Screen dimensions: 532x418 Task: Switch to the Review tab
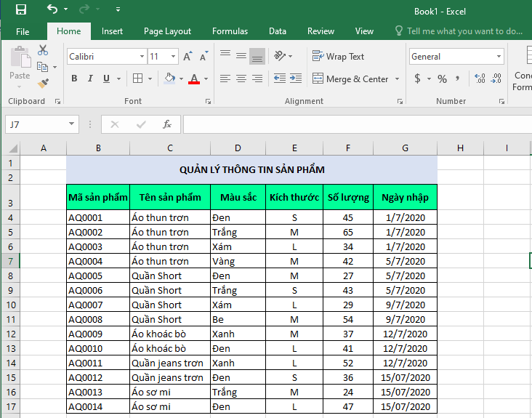click(321, 31)
